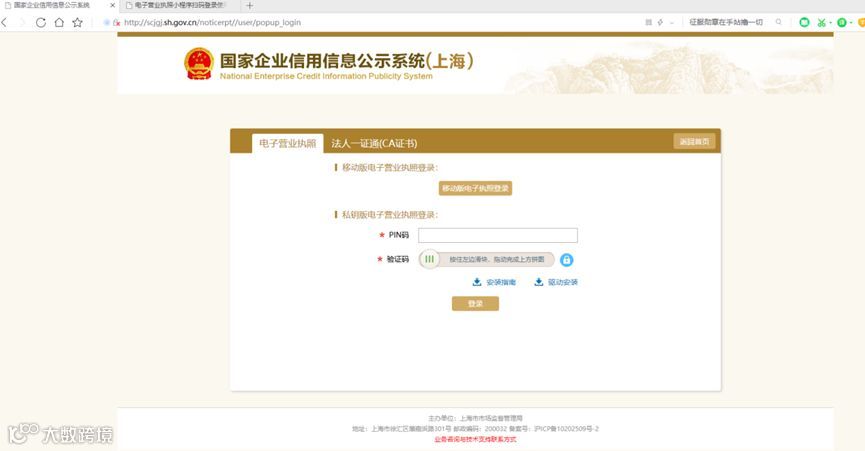
Task: Click the PIN码 field label
Action: pos(398,235)
